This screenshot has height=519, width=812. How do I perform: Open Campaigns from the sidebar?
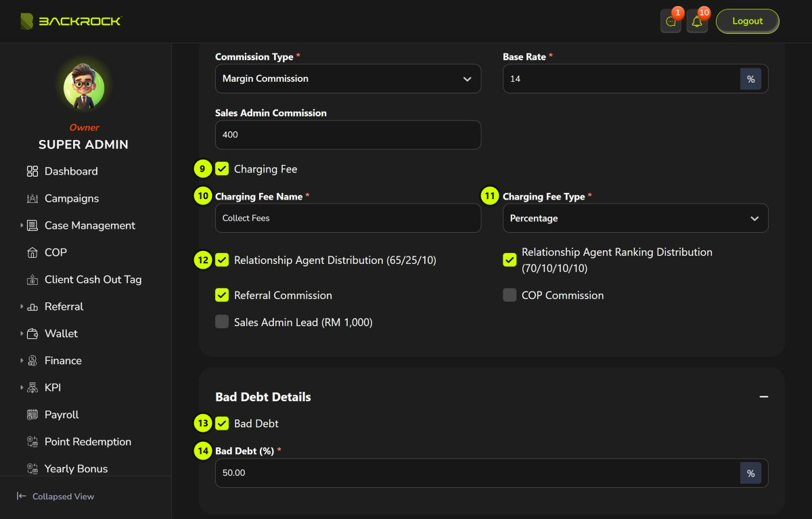[72, 198]
